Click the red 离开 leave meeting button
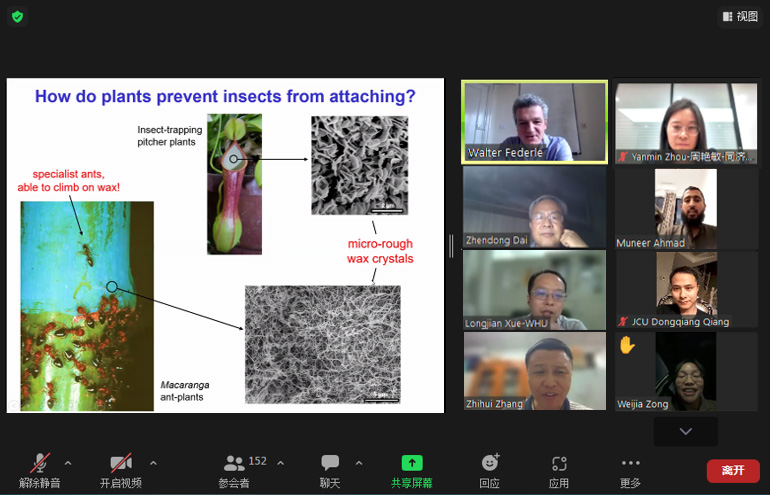The image size is (770, 495). [x=733, y=470]
